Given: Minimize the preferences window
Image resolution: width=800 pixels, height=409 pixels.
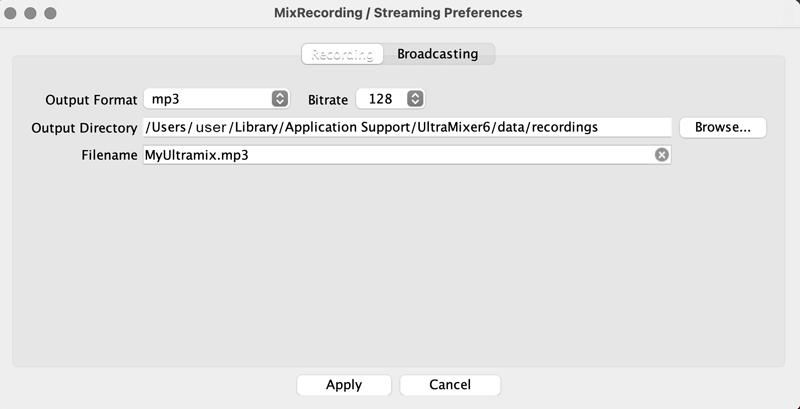Looking at the screenshot, I should coord(32,13).
